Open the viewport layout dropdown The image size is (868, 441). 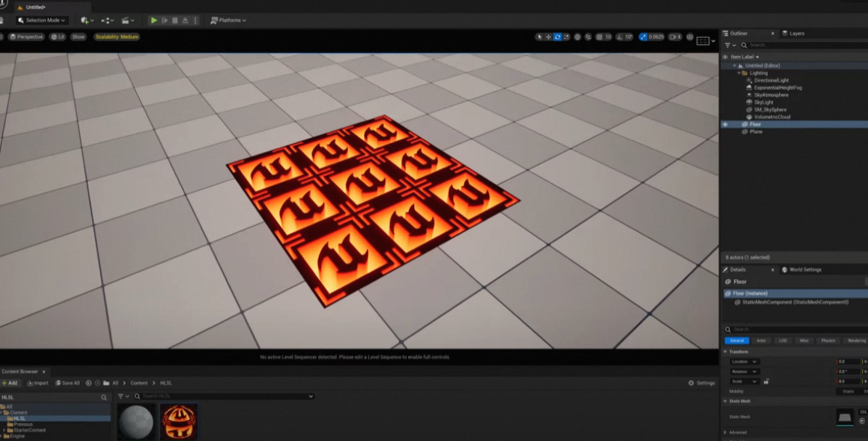pos(706,41)
